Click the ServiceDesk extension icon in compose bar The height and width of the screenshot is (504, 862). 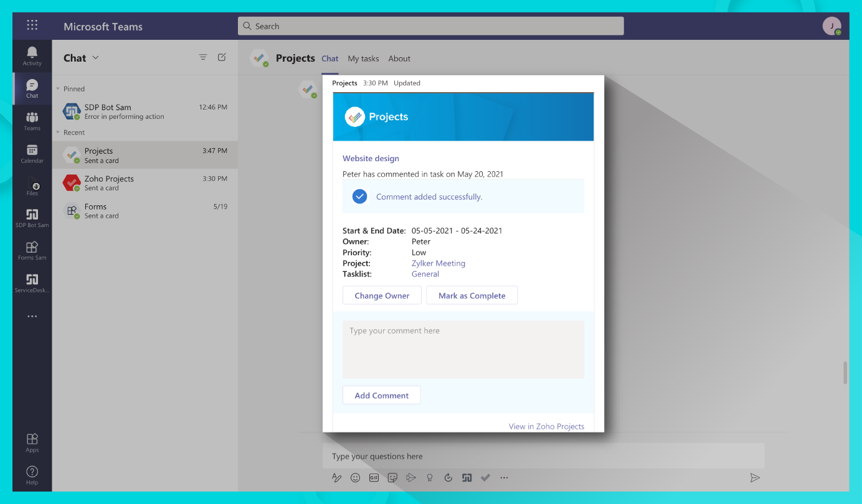[467, 478]
